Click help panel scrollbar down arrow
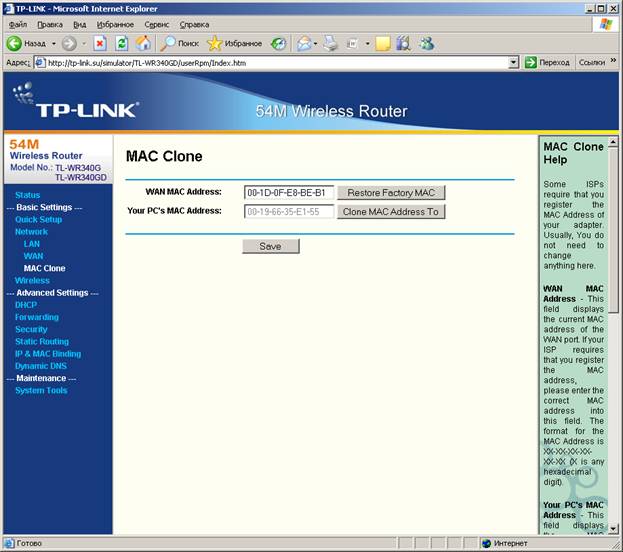 613,529
